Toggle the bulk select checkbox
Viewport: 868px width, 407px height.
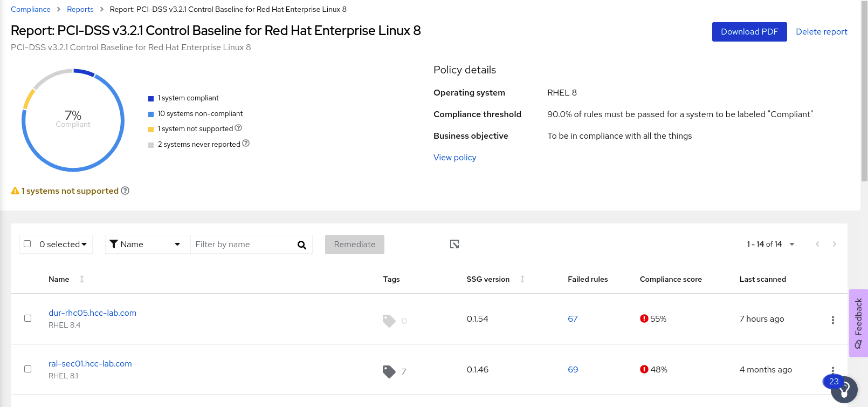(x=27, y=244)
